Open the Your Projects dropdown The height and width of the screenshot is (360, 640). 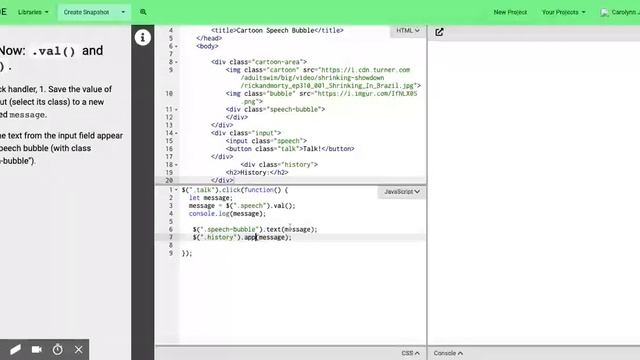(564, 12)
